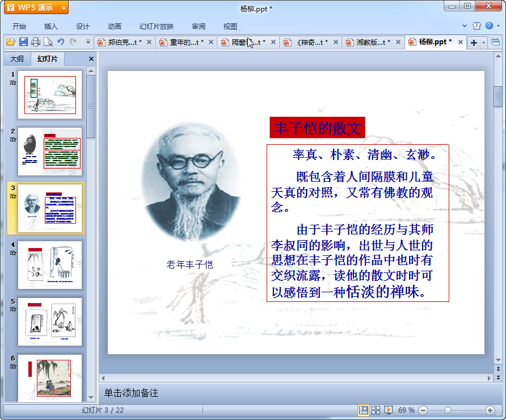
Task: Click the Open file folder icon
Action: tap(11, 42)
